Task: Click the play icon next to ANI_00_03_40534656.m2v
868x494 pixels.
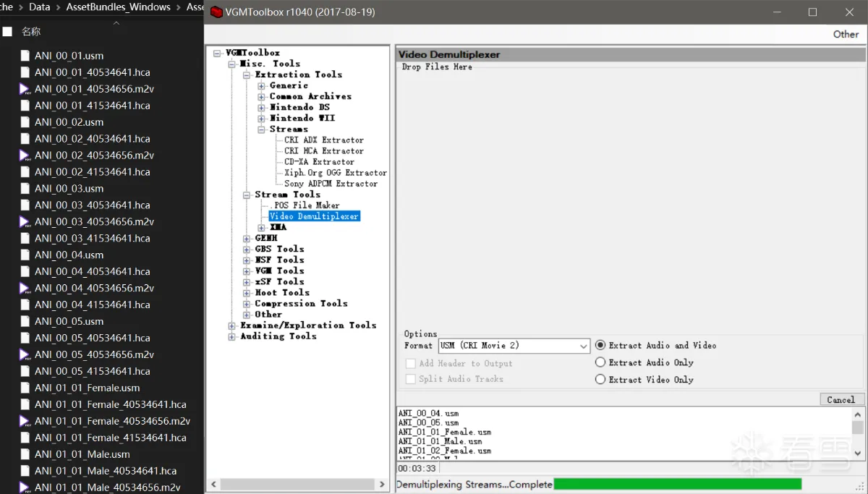Action: (23, 221)
